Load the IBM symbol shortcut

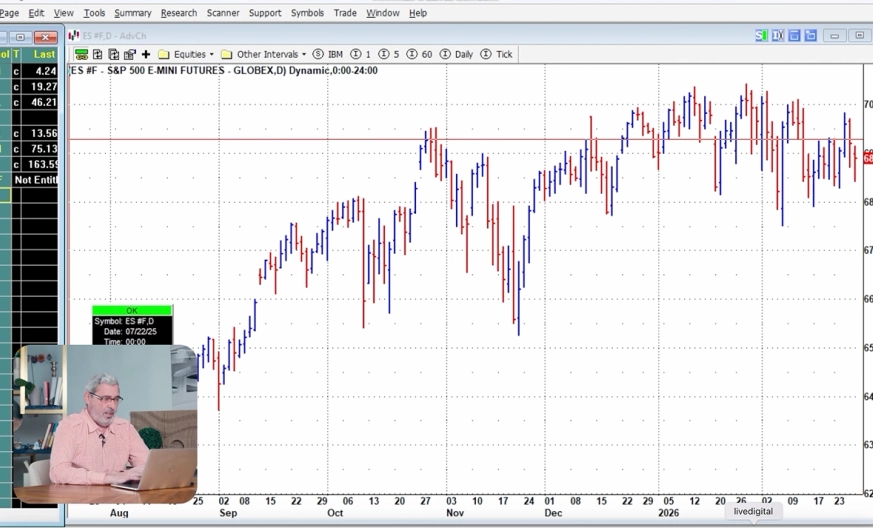[x=328, y=54]
